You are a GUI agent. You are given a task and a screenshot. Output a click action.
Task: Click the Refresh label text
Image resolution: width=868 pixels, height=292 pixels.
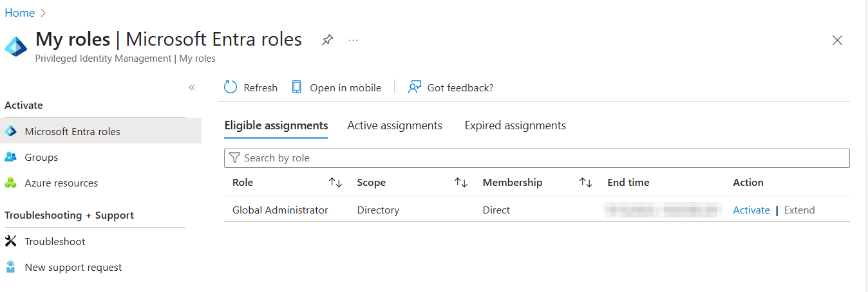(x=261, y=87)
